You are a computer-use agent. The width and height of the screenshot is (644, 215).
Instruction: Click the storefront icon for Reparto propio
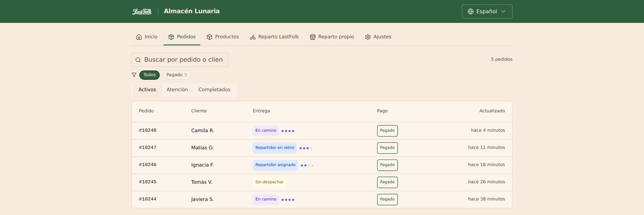coord(312,37)
